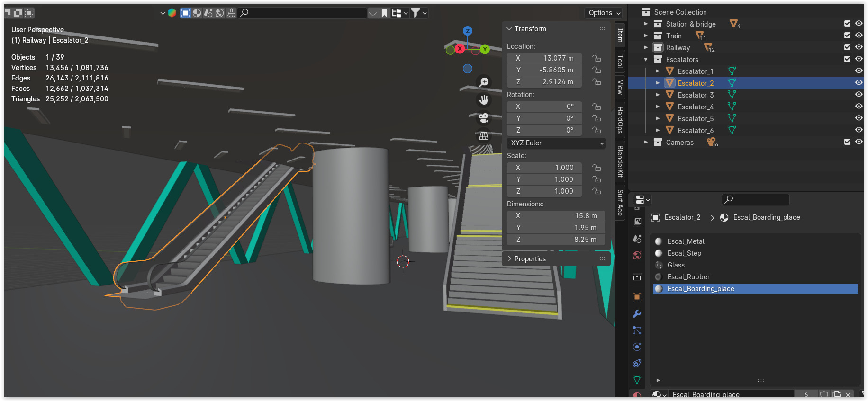This screenshot has height=401, width=868.
Task: Click the pan hand gizmo in viewport
Action: [484, 100]
